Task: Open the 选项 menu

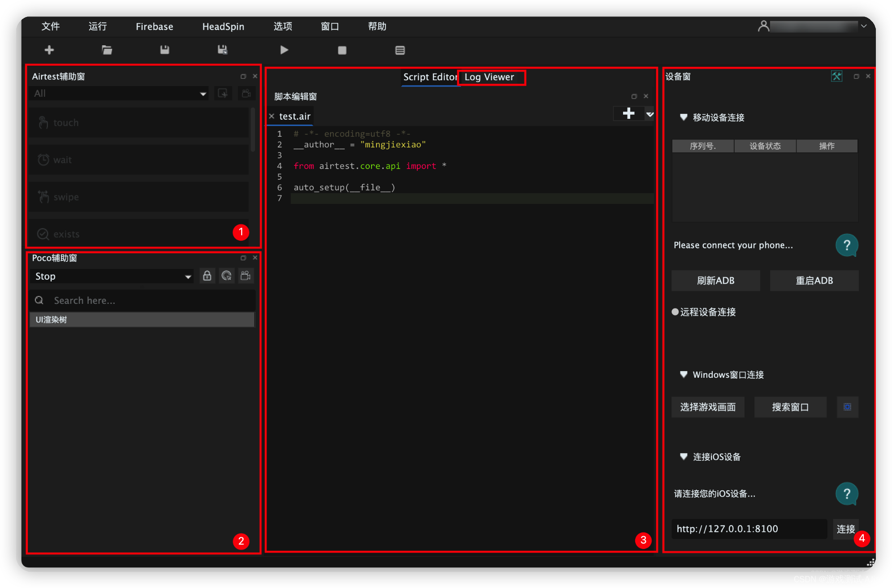Action: tap(283, 26)
